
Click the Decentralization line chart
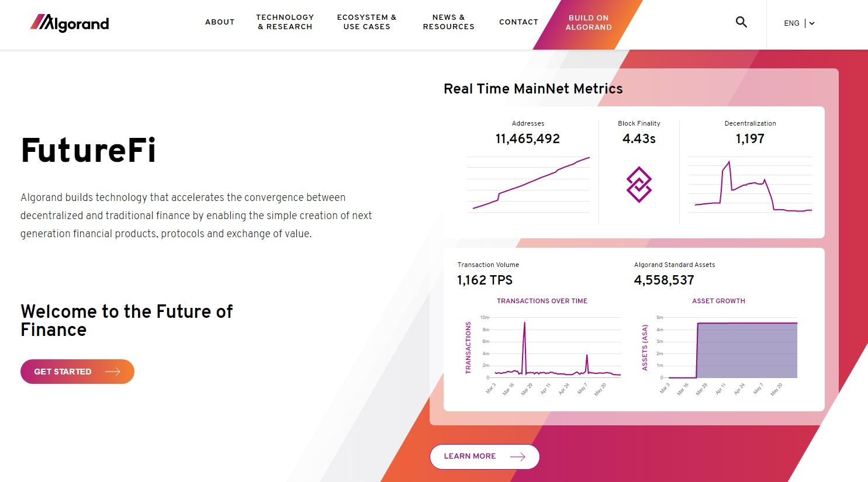(751, 185)
